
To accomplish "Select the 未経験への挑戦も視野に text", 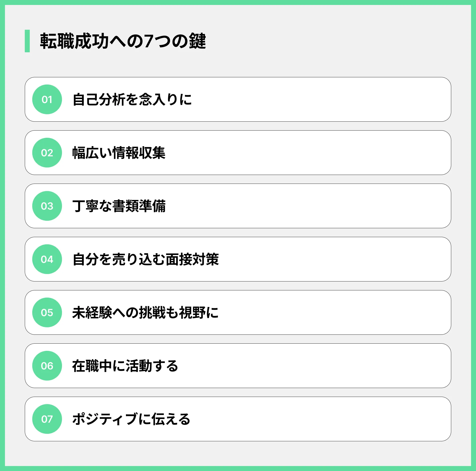I will (145, 313).
